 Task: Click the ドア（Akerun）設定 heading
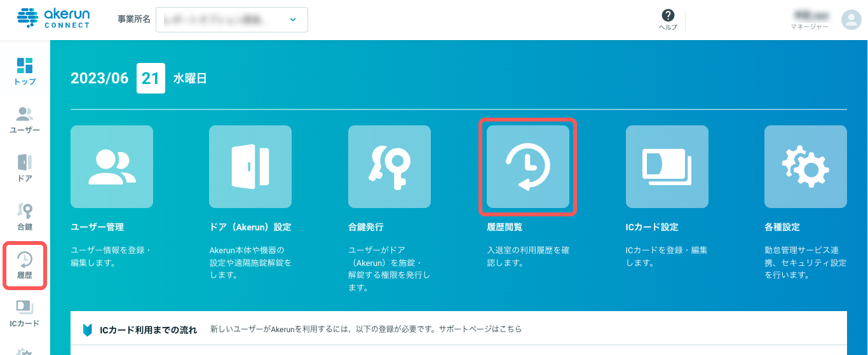click(x=250, y=227)
